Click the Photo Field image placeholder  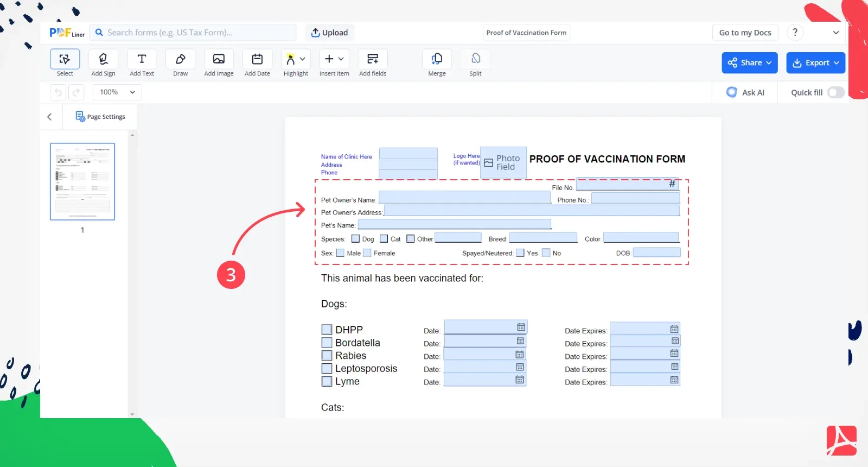point(503,162)
